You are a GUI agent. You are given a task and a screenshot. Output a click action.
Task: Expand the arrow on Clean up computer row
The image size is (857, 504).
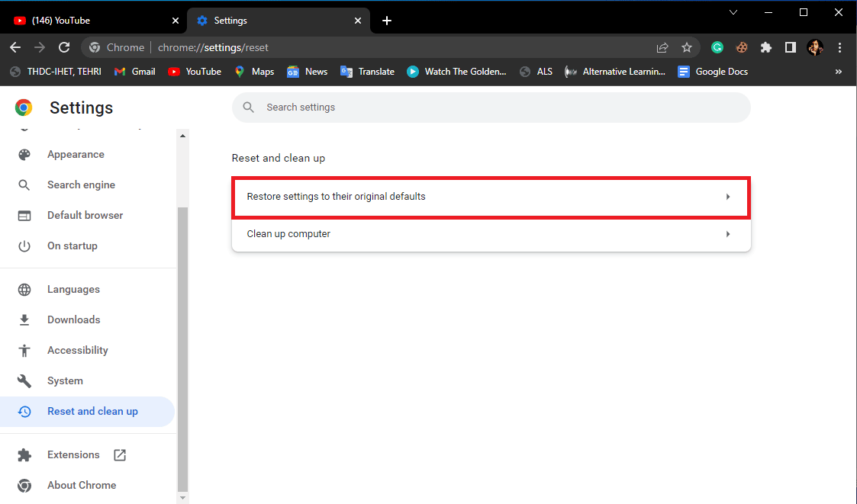point(728,234)
